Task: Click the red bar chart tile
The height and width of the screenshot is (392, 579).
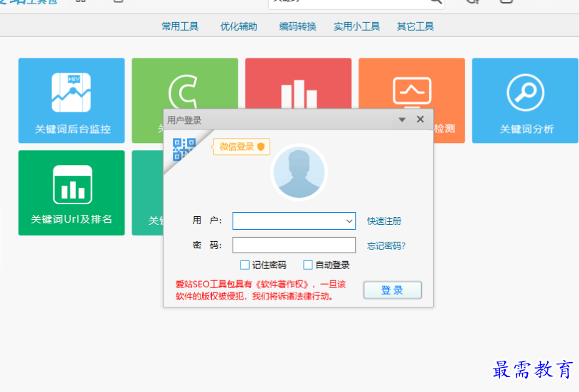Action: (x=298, y=83)
